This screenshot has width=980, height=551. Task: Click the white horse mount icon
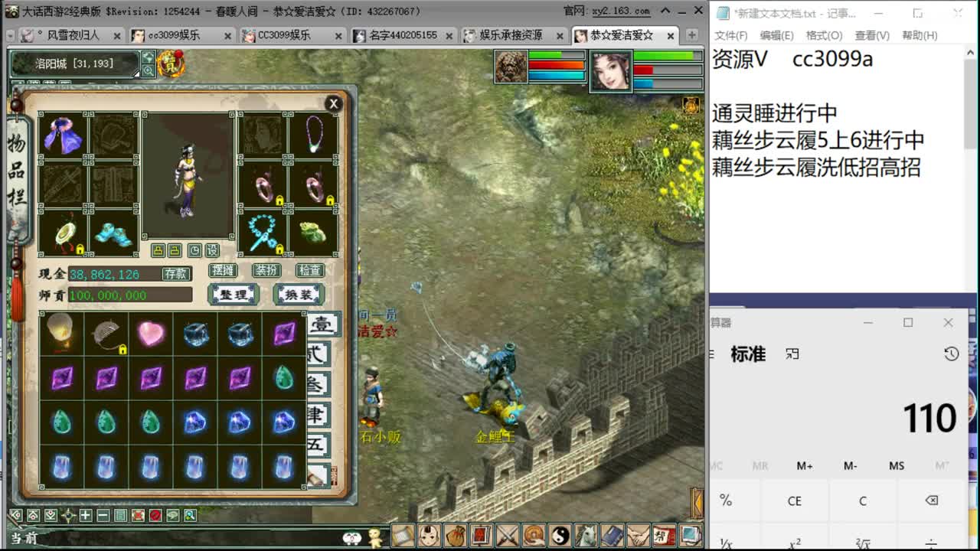pos(586,535)
